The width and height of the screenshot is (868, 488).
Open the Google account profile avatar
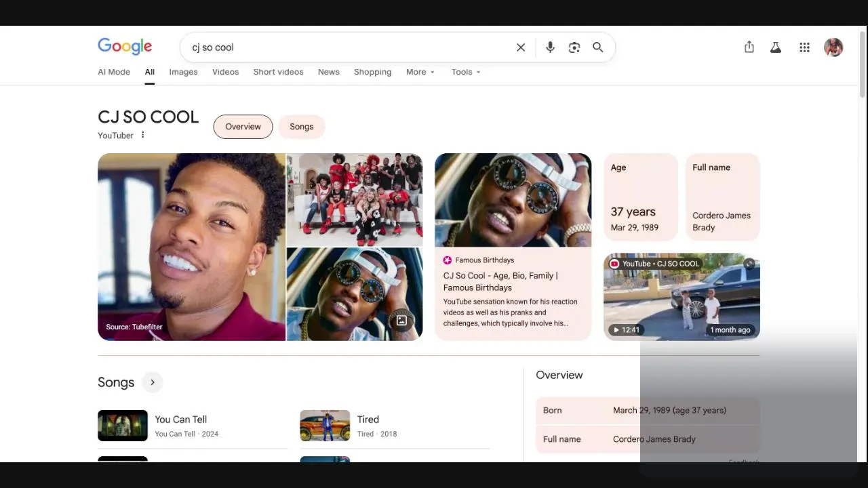coord(833,47)
